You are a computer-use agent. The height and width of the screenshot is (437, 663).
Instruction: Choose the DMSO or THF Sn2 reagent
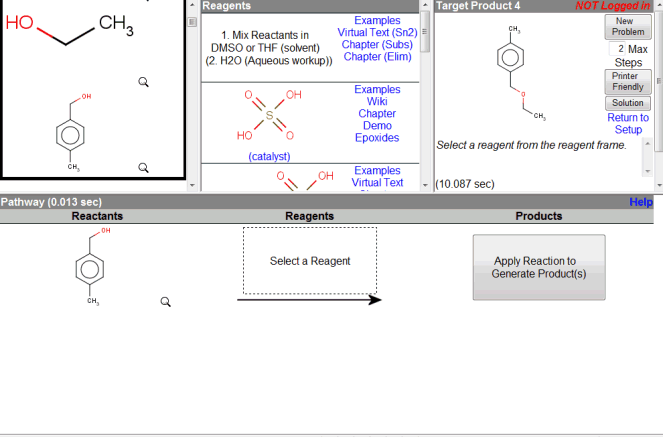(268, 48)
